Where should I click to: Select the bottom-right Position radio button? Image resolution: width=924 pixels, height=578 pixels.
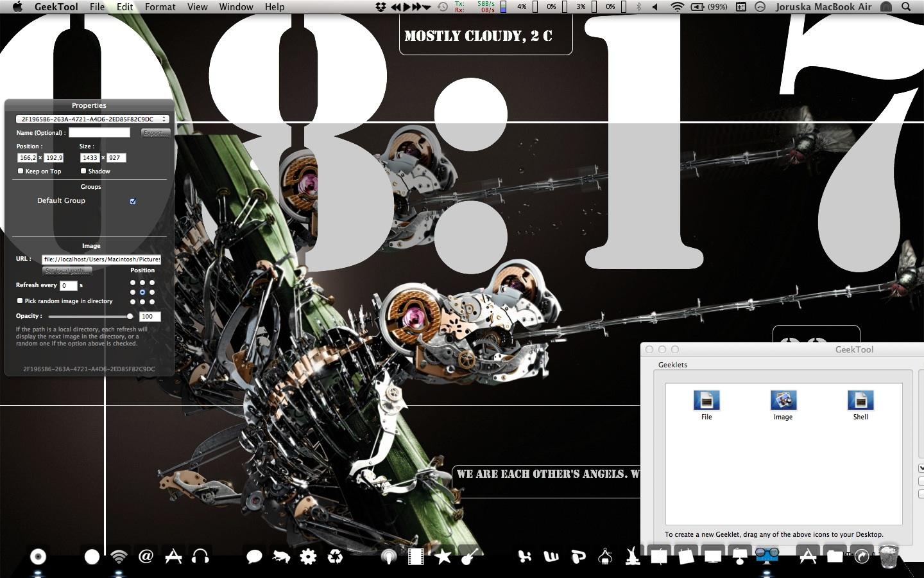coord(152,302)
